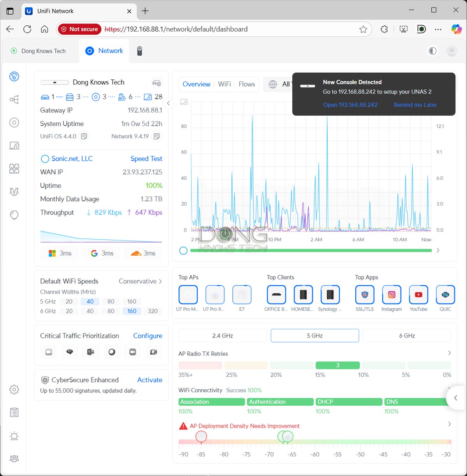467x476 pixels.
Task: Open the Alarm notifications sidebar icon
Action: pyautogui.click(x=14, y=436)
